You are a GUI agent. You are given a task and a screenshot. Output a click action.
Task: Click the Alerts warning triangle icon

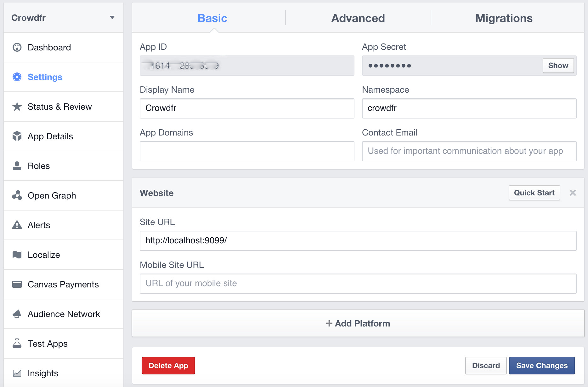click(x=17, y=225)
